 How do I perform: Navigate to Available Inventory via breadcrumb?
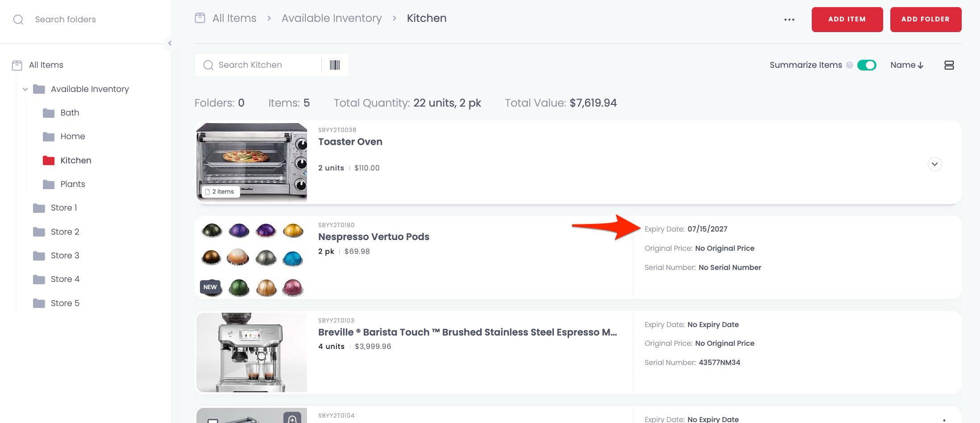click(x=331, y=18)
